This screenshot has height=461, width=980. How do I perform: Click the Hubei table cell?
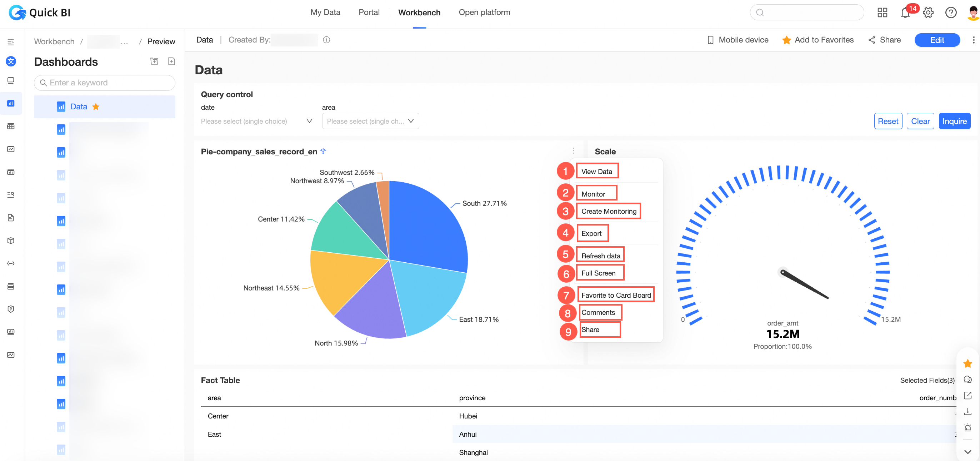pyautogui.click(x=468, y=416)
